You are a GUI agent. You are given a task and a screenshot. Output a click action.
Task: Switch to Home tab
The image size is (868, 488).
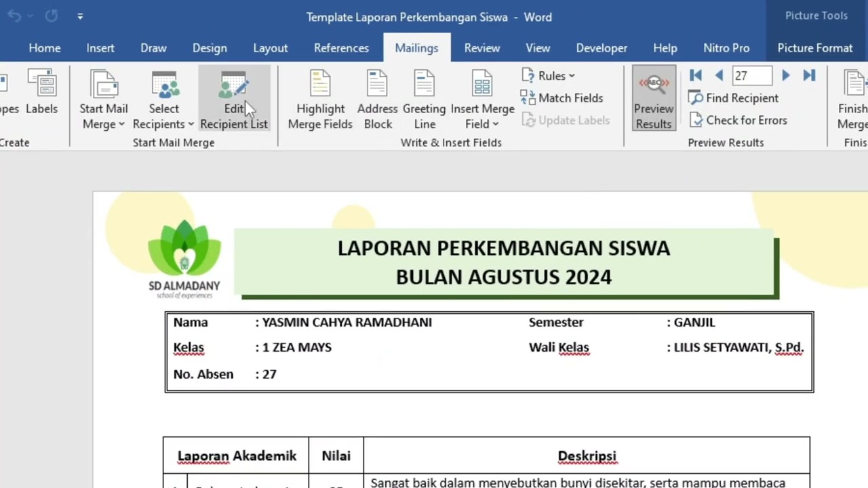tap(45, 48)
